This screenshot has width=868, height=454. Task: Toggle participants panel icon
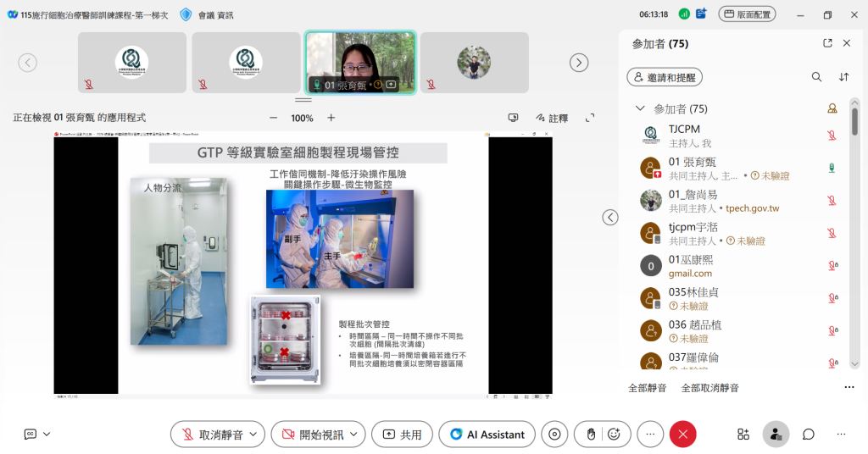coord(776,435)
